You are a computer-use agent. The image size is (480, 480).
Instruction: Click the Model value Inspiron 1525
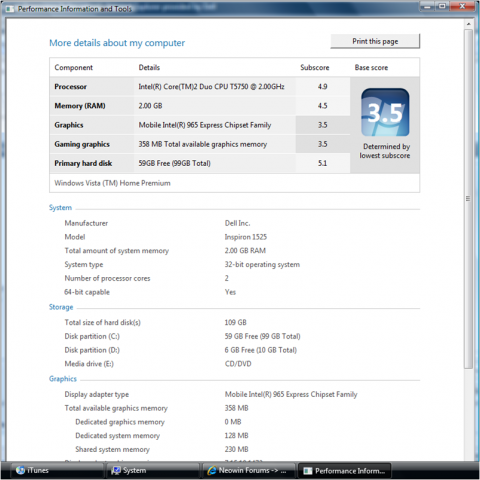[x=246, y=237]
